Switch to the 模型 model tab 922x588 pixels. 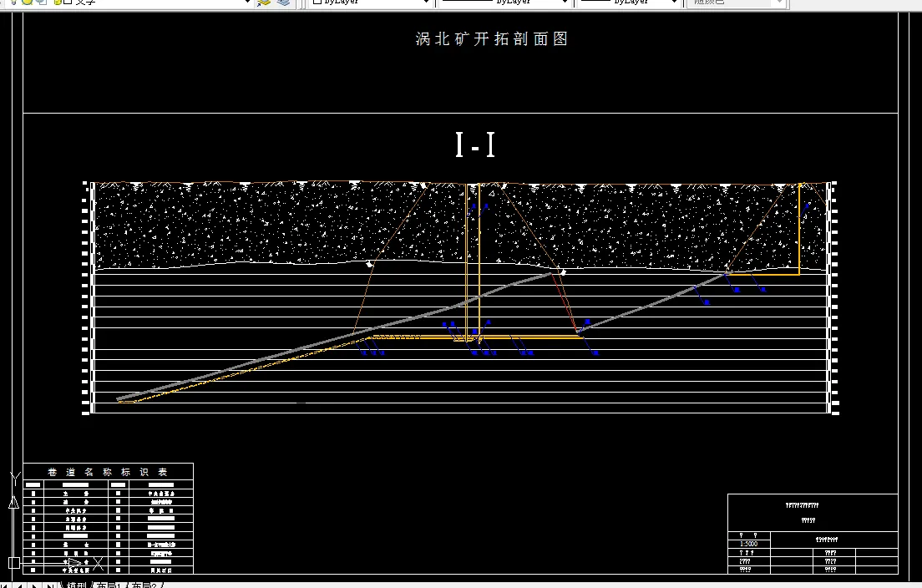[x=77, y=585]
